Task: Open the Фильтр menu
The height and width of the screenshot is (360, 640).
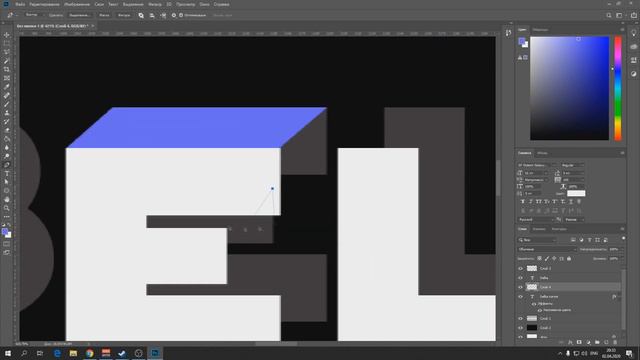Action: (x=155, y=4)
